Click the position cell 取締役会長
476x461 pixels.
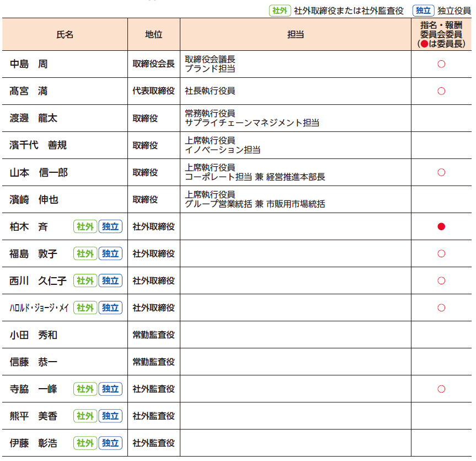tap(153, 64)
